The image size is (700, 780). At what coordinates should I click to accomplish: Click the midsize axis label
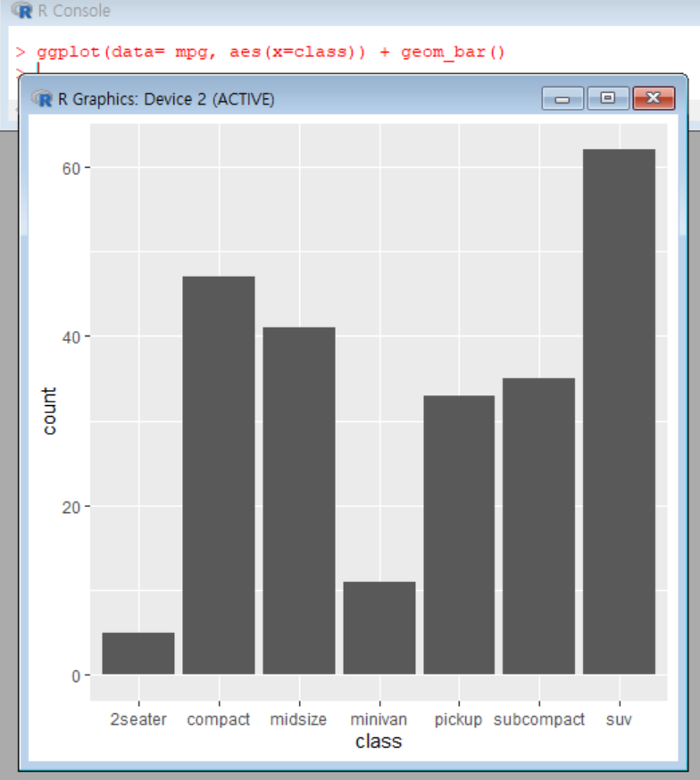tap(298, 719)
